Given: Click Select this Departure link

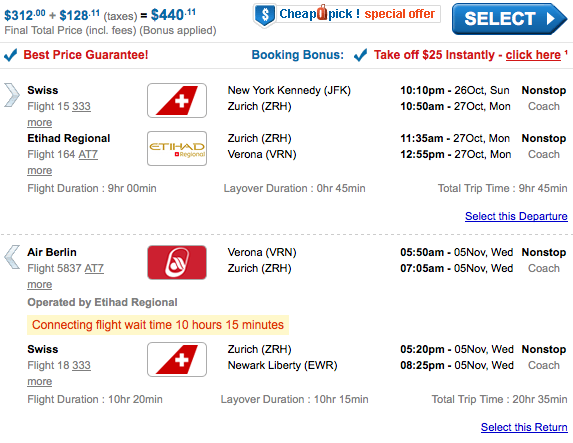Looking at the screenshot, I should (516, 216).
